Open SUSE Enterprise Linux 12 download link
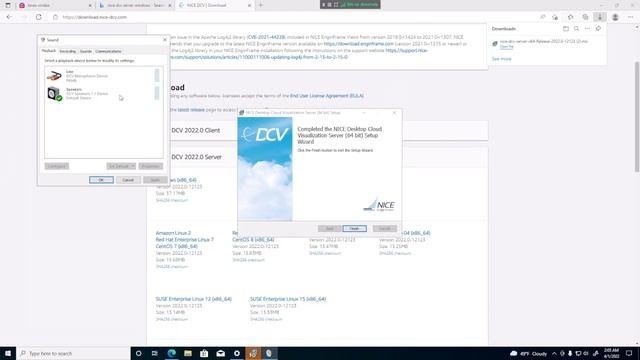640x360 pixels. tap(193, 299)
